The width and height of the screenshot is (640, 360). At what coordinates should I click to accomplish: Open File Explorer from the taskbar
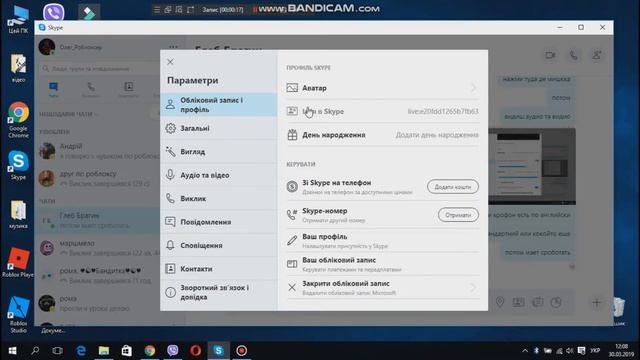click(104, 351)
